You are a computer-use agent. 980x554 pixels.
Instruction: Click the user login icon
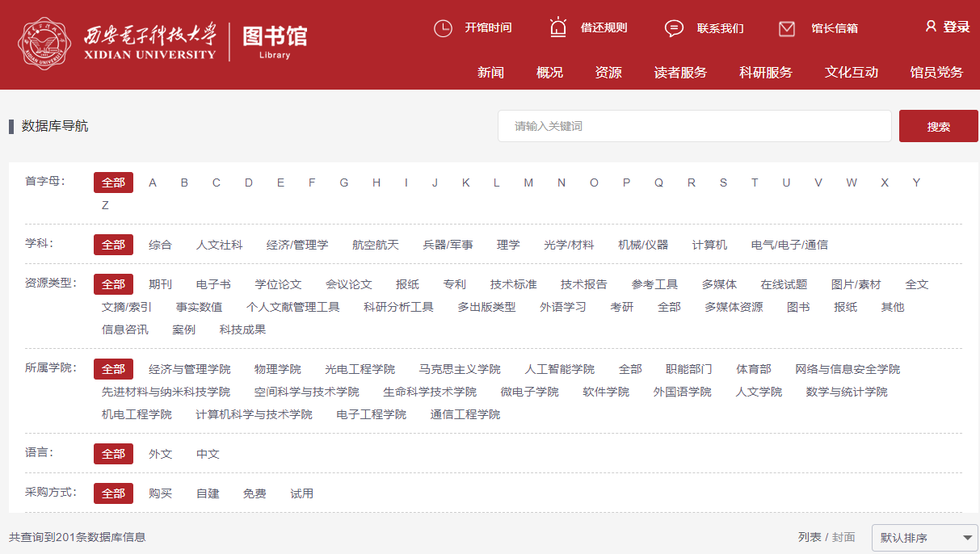(x=931, y=27)
